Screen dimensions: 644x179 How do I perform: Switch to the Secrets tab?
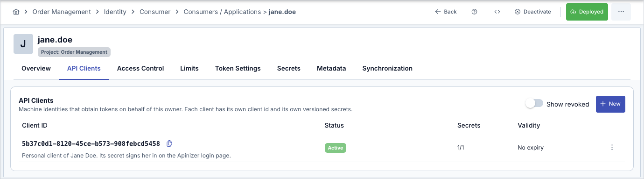[x=289, y=68]
